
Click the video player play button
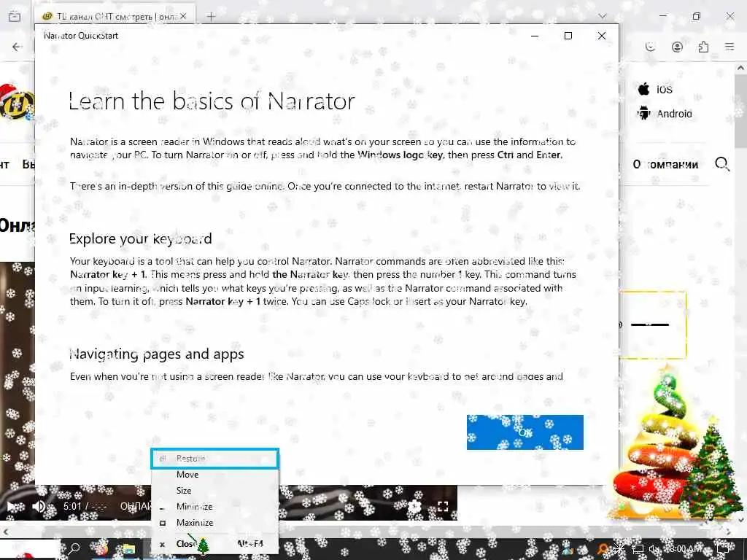pos(13,507)
